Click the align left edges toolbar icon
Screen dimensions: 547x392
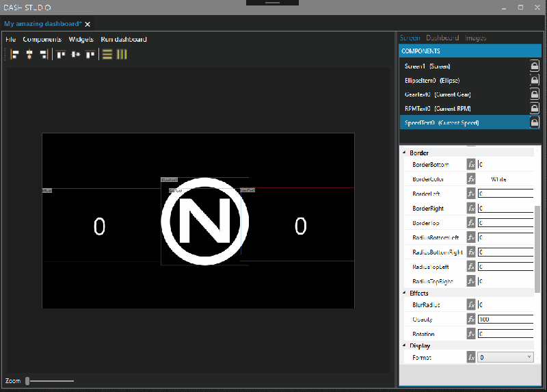[x=14, y=55]
